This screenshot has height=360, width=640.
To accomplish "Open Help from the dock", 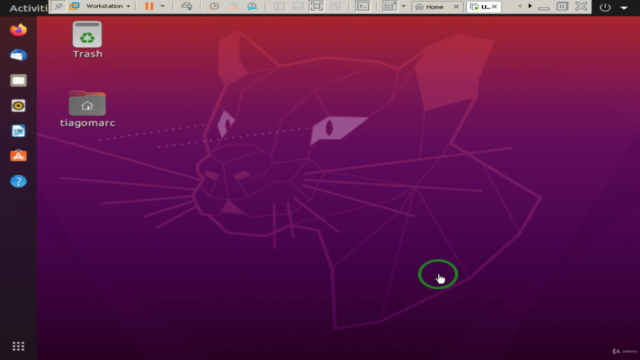I will [x=18, y=181].
